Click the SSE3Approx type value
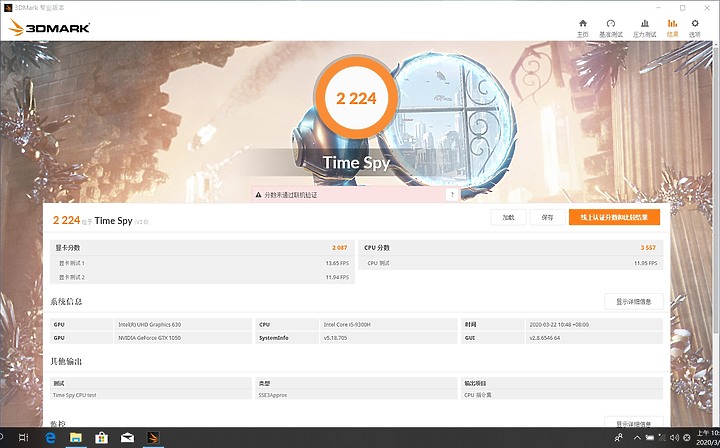Image resolution: width=720 pixels, height=448 pixels. [273, 395]
